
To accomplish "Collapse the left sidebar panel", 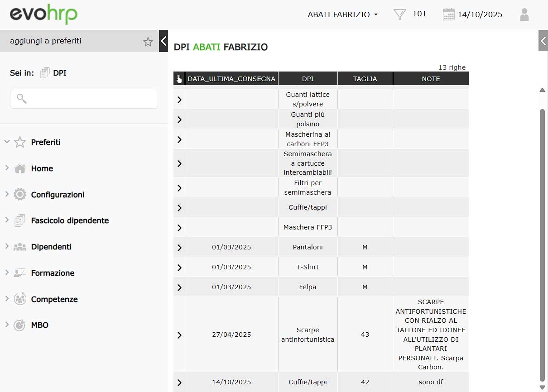I will [163, 41].
